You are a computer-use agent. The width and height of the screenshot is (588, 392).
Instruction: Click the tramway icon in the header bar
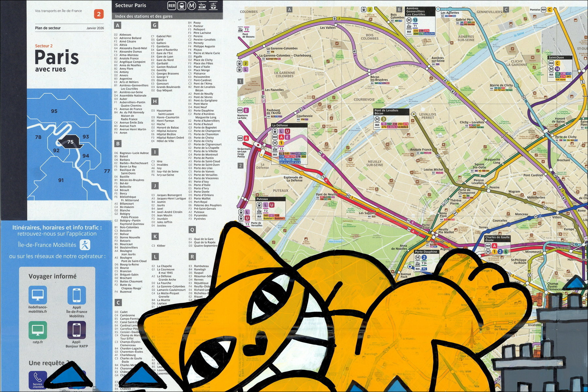(x=203, y=6)
